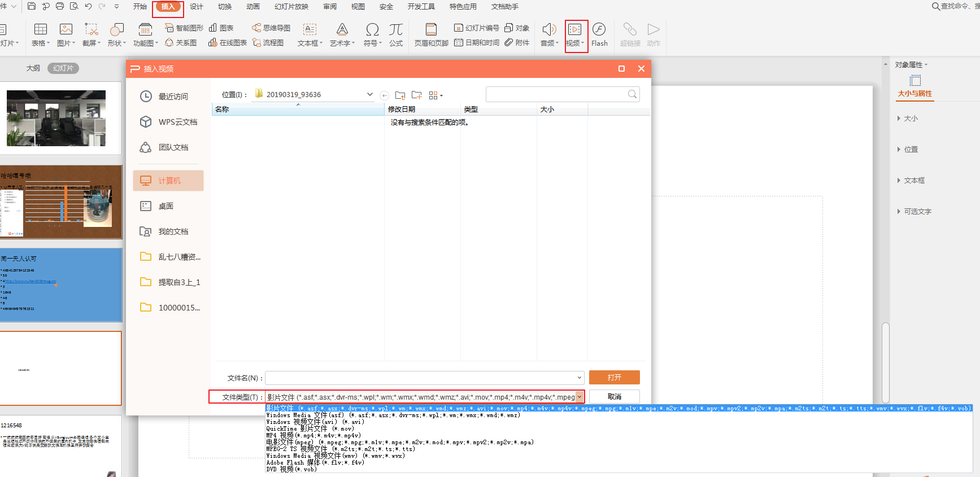The height and width of the screenshot is (477, 980).
Task: Expand the location (位置) folder dropdown
Action: coord(369,94)
